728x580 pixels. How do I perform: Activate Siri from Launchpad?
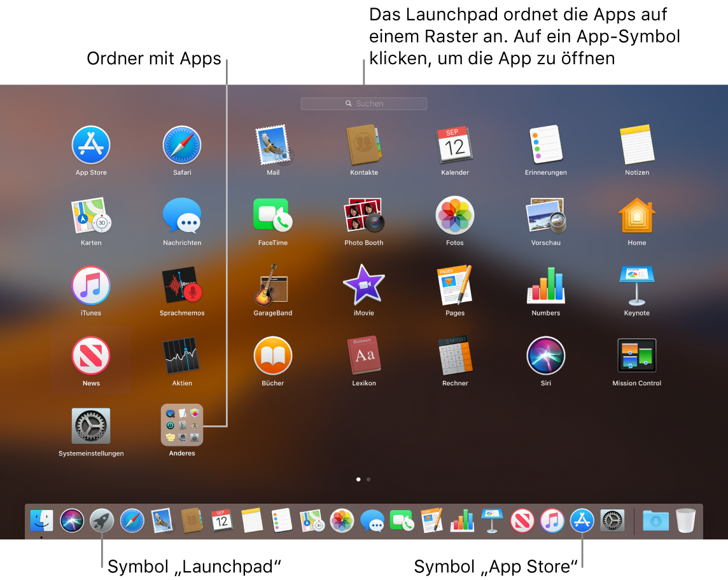click(x=545, y=355)
